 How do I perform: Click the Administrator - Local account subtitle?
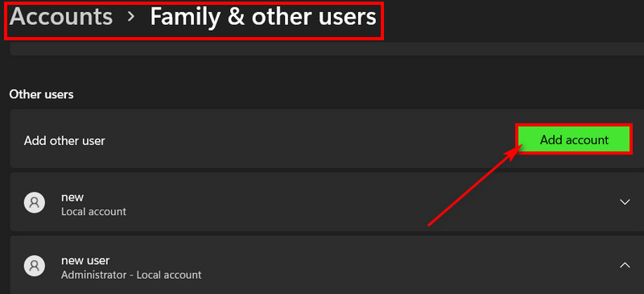(x=131, y=275)
